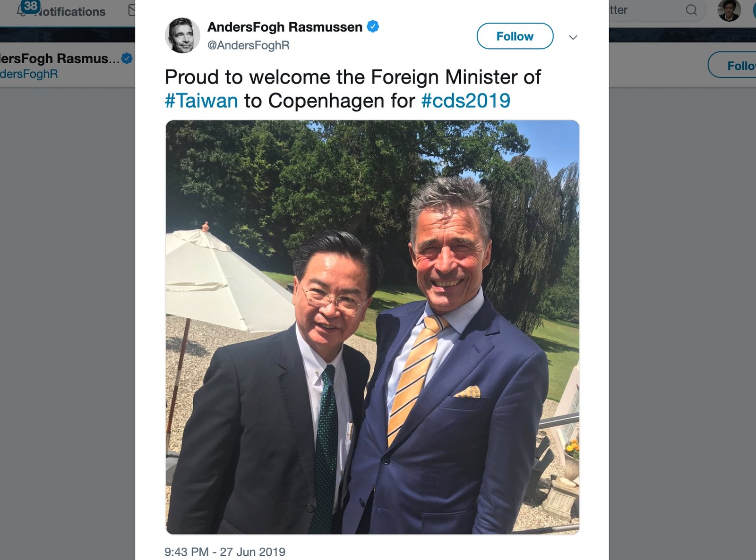This screenshot has width=756, height=560.
Task: Open the notifications bell with 38 badge
Action: (24, 9)
